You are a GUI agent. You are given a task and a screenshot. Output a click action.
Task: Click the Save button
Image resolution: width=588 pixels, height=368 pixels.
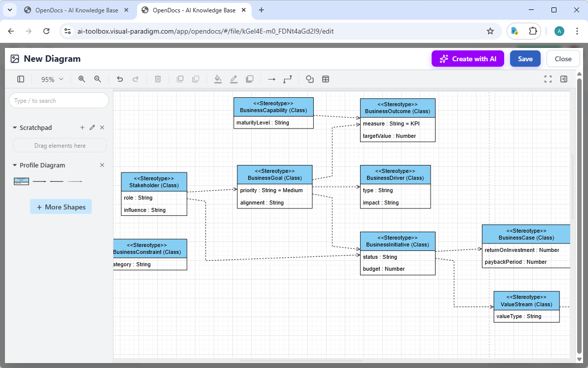525,58
